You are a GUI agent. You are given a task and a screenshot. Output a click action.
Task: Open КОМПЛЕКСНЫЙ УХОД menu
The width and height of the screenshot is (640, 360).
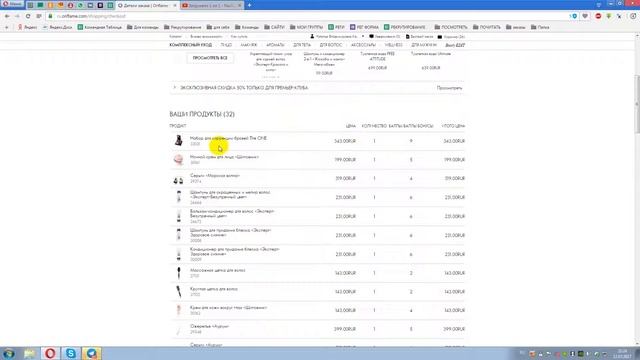tap(191, 45)
